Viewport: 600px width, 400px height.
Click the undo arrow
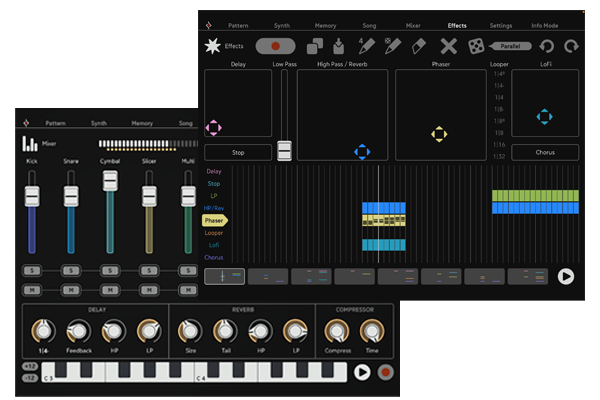click(547, 46)
